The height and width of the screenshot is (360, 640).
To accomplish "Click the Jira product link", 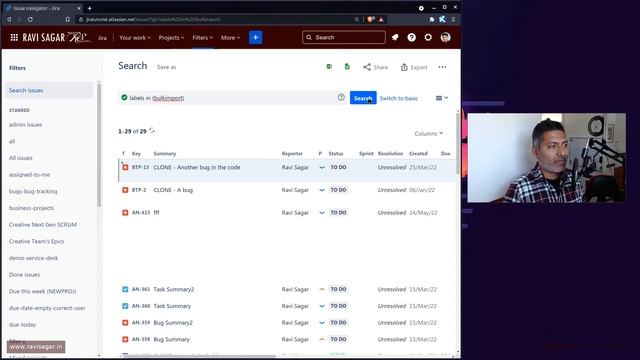I will pos(102,38).
